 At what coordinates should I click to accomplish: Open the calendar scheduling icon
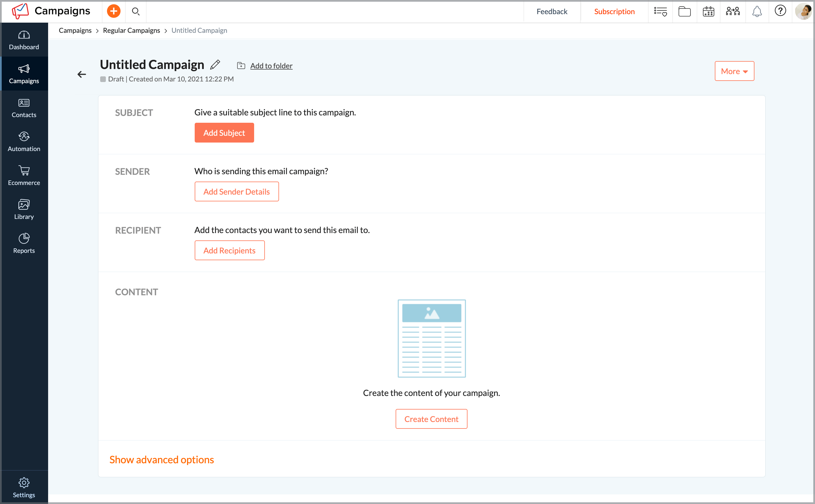click(x=708, y=11)
